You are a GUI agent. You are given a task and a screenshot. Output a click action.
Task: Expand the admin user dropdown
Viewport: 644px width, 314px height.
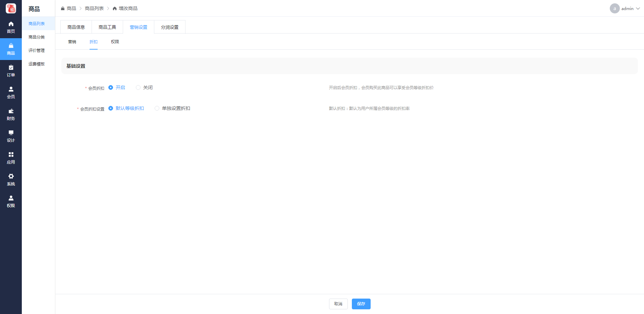click(x=625, y=8)
